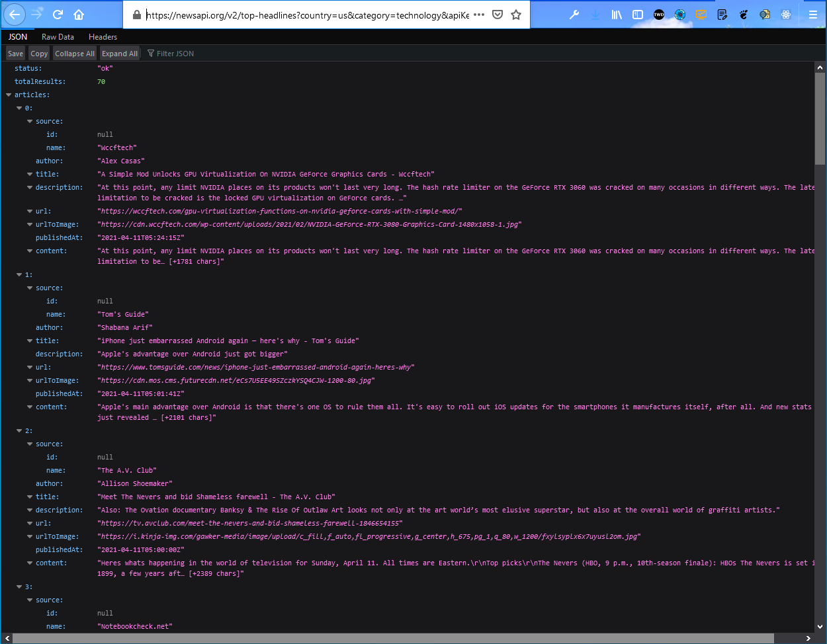Toggle content twisty of the Tom's Guide article
The width and height of the screenshot is (827, 644).
click(30, 407)
